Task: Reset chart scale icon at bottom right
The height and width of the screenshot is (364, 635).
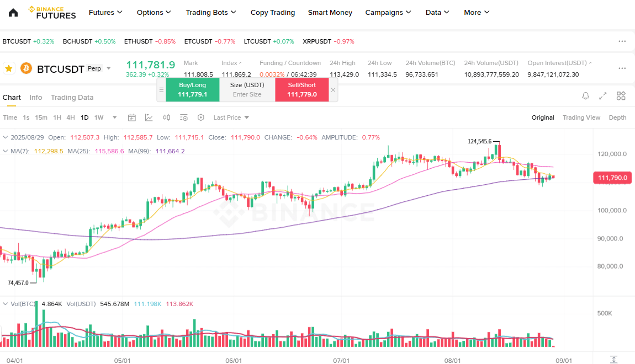Action: click(x=614, y=360)
